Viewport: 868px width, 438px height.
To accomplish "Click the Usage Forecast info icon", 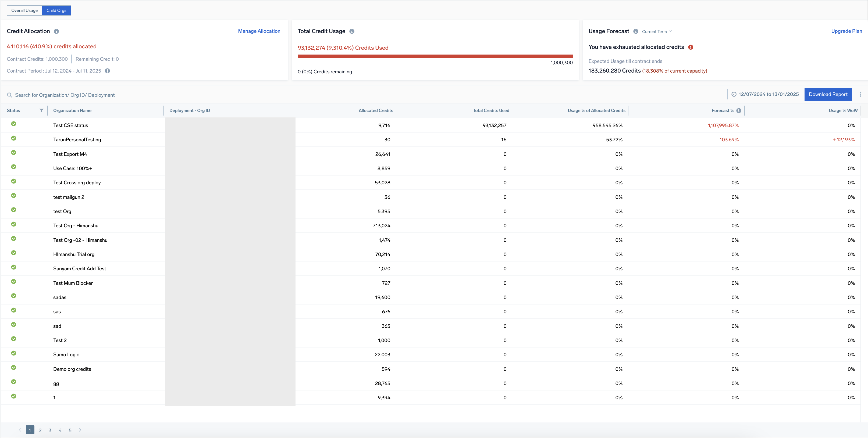I will 635,31.
